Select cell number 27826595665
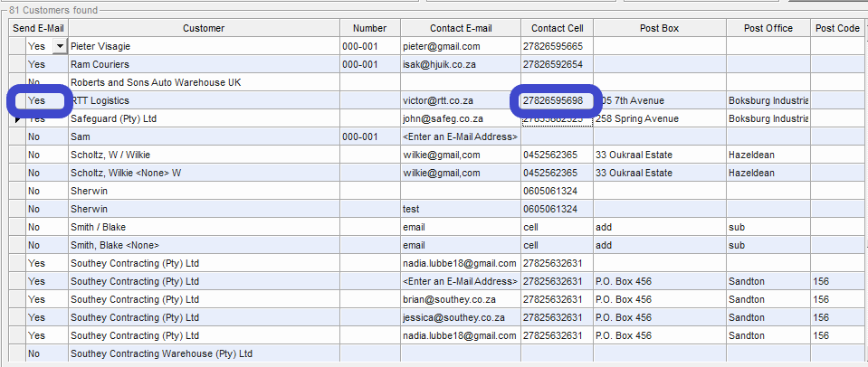Viewport: 868px width, 367px height. tap(557, 46)
